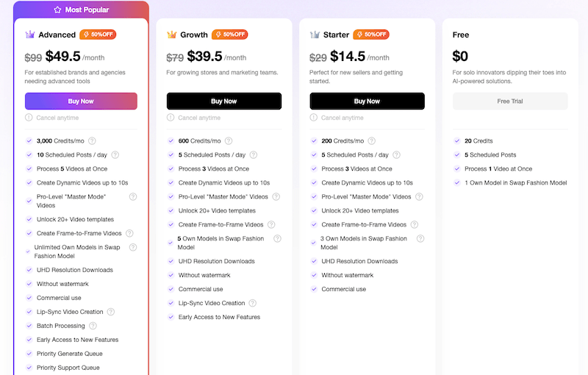Click the Advanced plan 50% OFF badge
Screen dimensions: 588x375
pyautogui.click(x=98, y=35)
